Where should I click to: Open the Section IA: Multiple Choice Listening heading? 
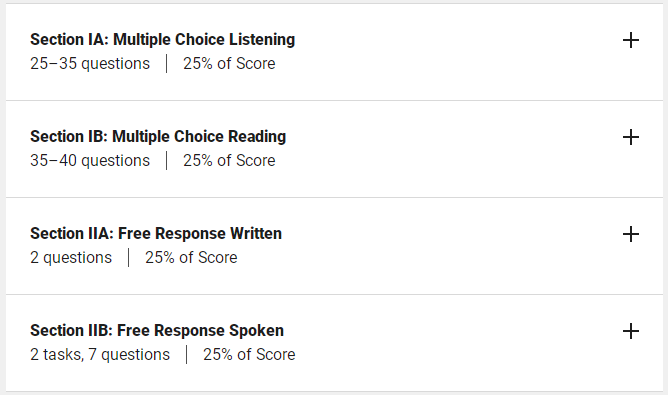[162, 40]
